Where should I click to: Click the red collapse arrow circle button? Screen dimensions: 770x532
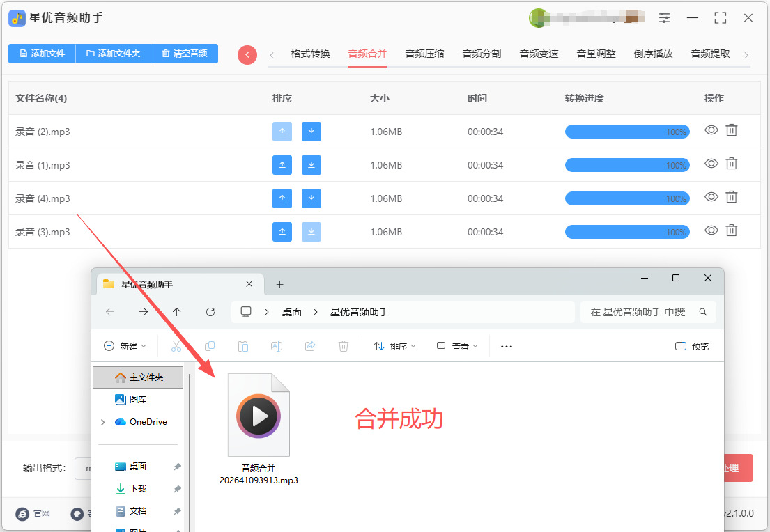[x=247, y=54]
